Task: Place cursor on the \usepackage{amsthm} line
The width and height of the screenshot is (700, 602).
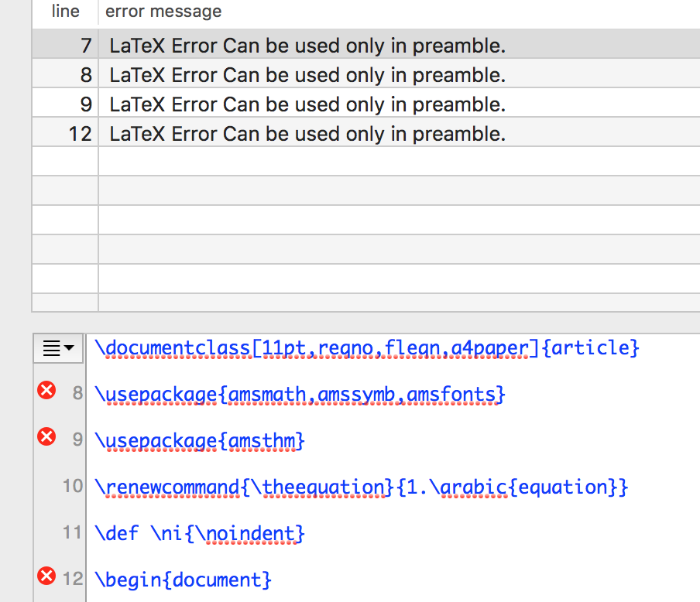Action: (200, 441)
